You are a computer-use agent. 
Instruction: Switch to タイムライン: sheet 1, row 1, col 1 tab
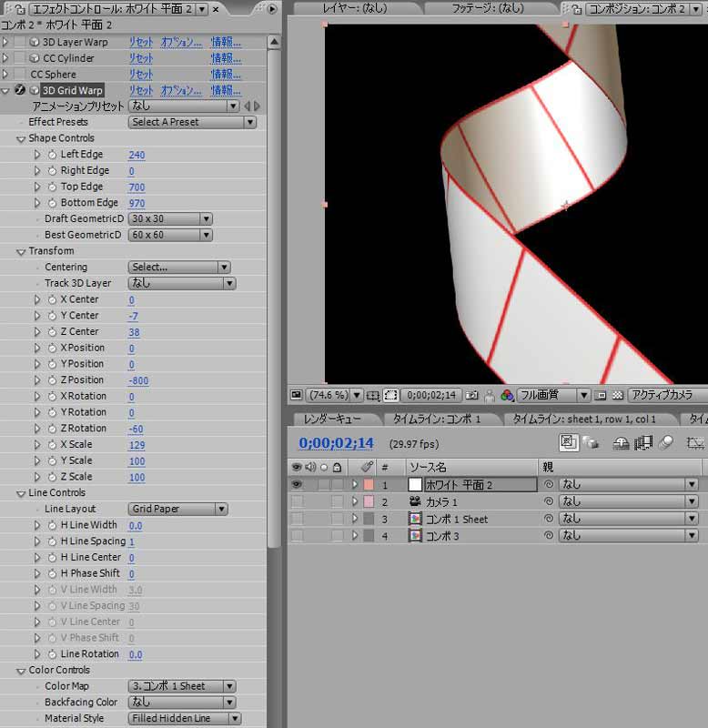(x=584, y=420)
